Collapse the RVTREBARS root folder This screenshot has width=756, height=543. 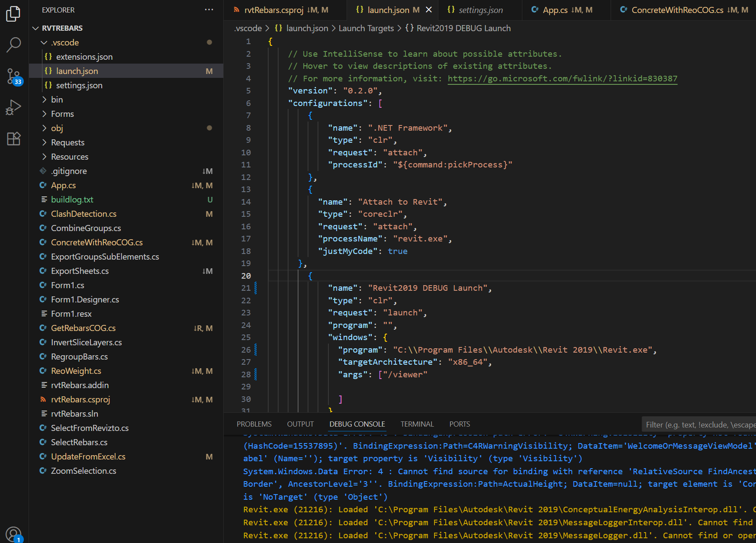click(126, 28)
